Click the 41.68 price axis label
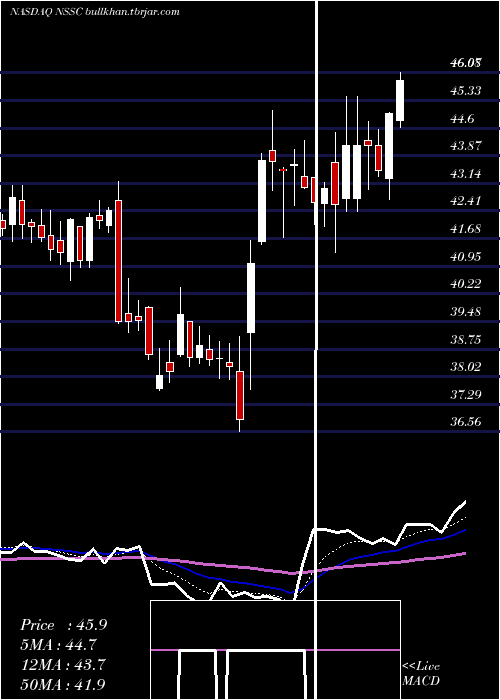Image resolution: width=500 pixels, height=700 pixels. click(466, 229)
